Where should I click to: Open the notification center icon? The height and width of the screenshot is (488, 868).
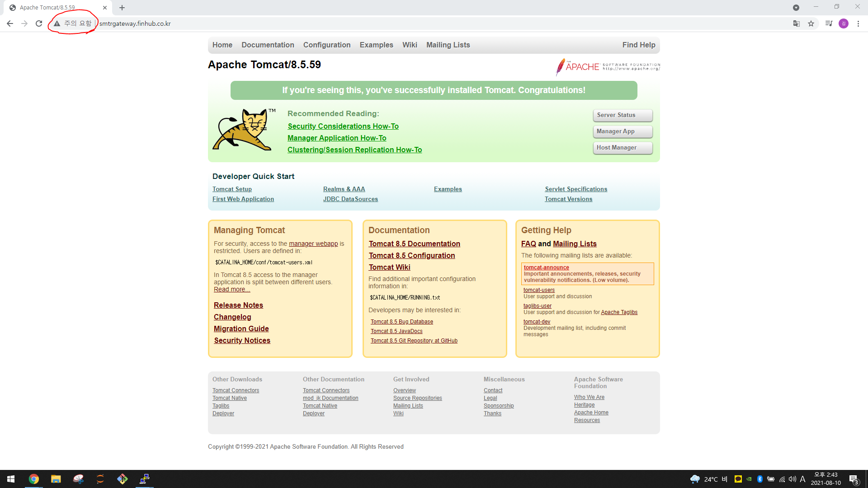854,479
